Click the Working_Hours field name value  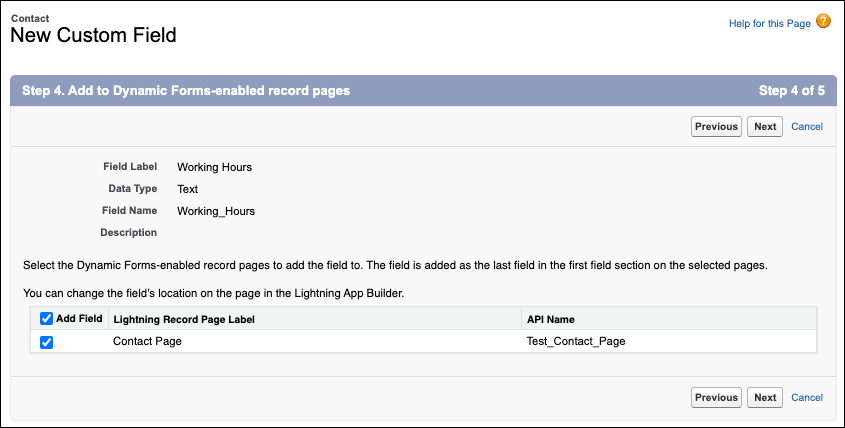tap(215, 211)
